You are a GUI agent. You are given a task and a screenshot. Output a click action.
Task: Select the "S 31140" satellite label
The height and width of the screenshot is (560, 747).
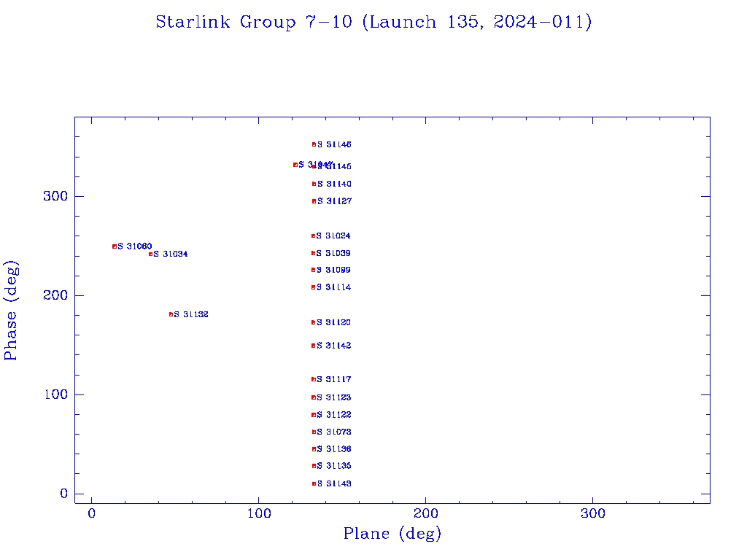pos(334,184)
